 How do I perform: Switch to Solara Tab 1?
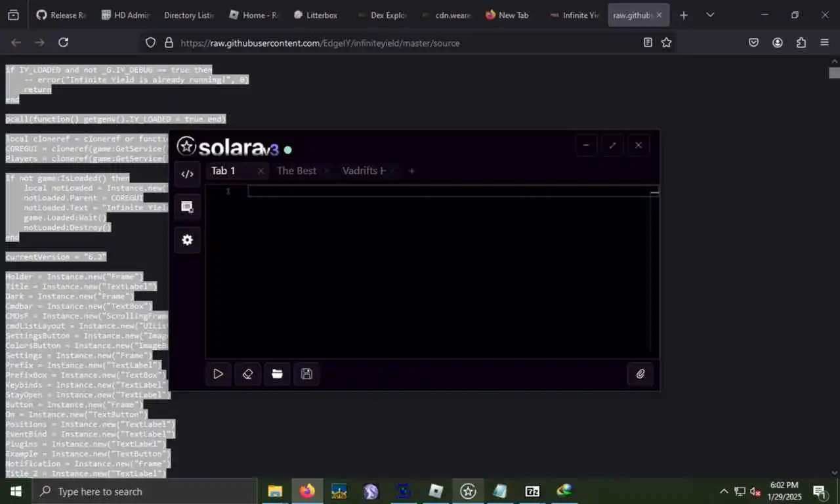[x=224, y=171]
